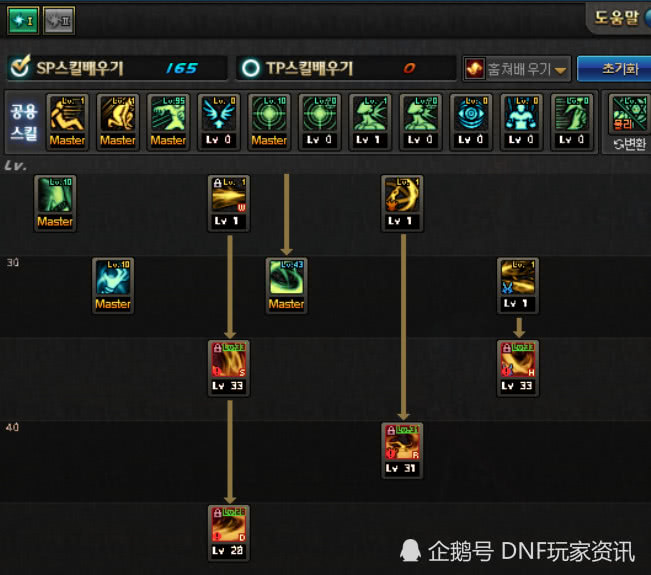Click the 초기화 reset button
Image resolution: width=651 pixels, height=575 pixels.
point(614,69)
